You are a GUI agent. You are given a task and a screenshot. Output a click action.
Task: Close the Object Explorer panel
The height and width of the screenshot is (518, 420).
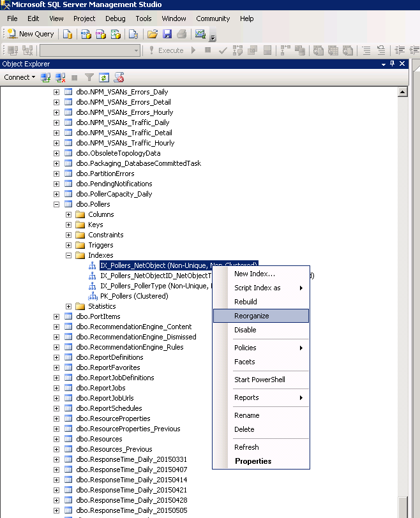pyautogui.click(x=402, y=63)
